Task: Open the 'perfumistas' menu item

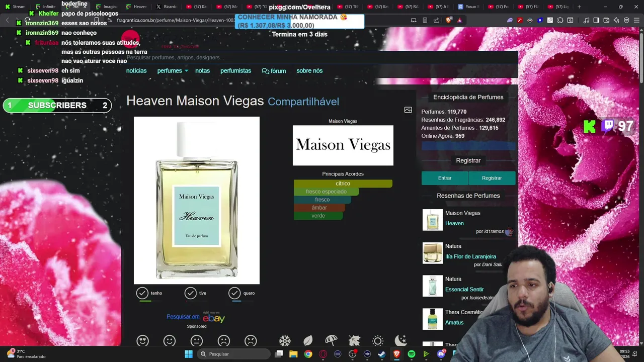Action: click(x=235, y=71)
